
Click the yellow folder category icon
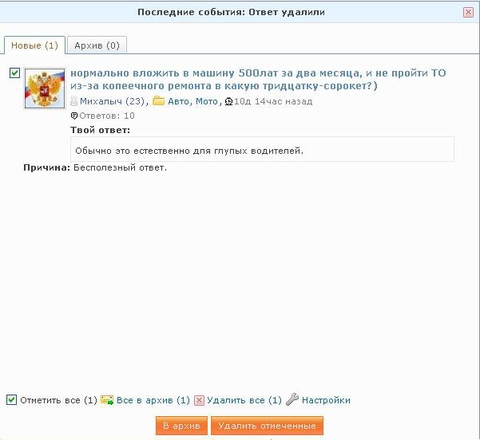click(x=159, y=101)
